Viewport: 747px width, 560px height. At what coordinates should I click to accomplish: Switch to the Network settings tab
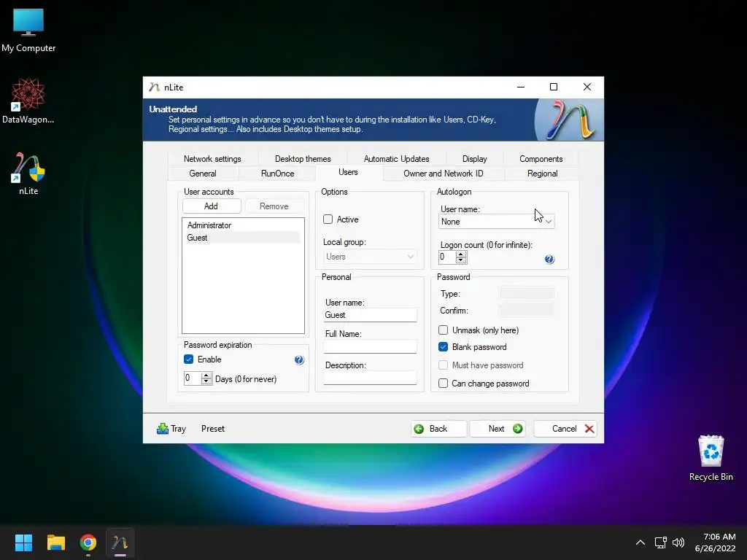coord(212,159)
